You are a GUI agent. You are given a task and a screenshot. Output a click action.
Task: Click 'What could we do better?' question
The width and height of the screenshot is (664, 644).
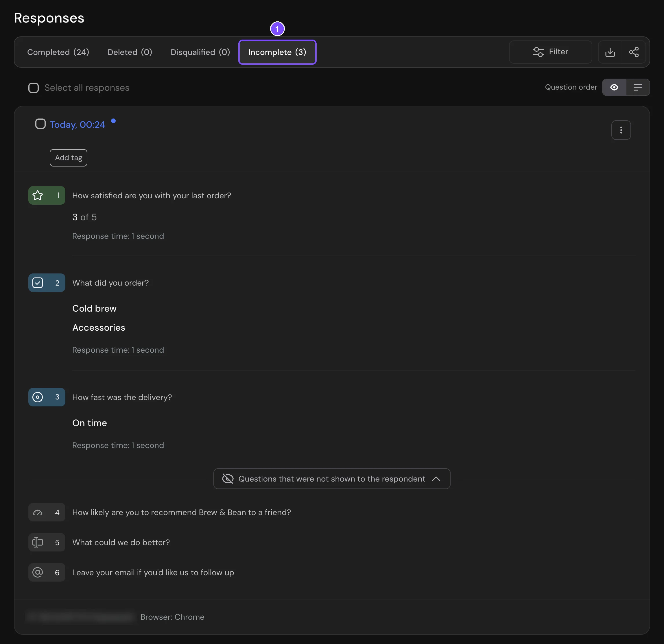[121, 543]
